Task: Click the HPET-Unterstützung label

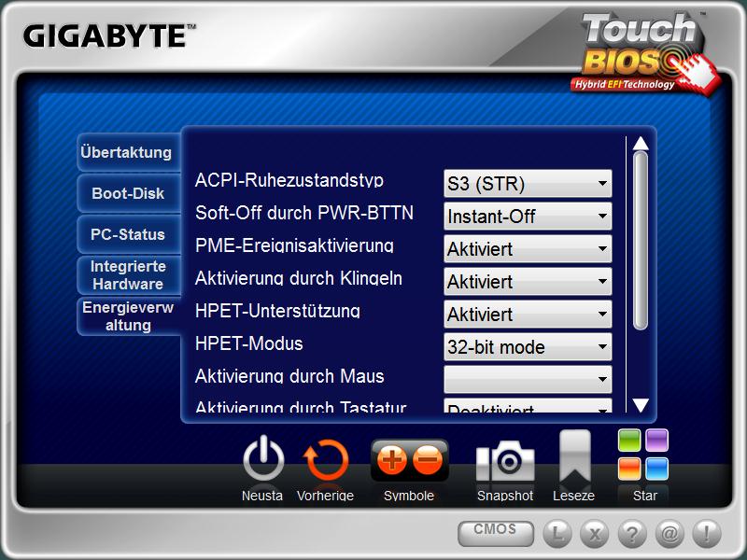Action: (x=277, y=311)
